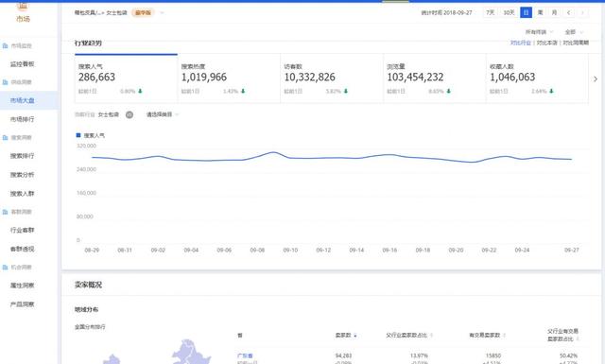Select the 月 date granularity
This screenshot has height=364, width=605.
click(x=554, y=12)
